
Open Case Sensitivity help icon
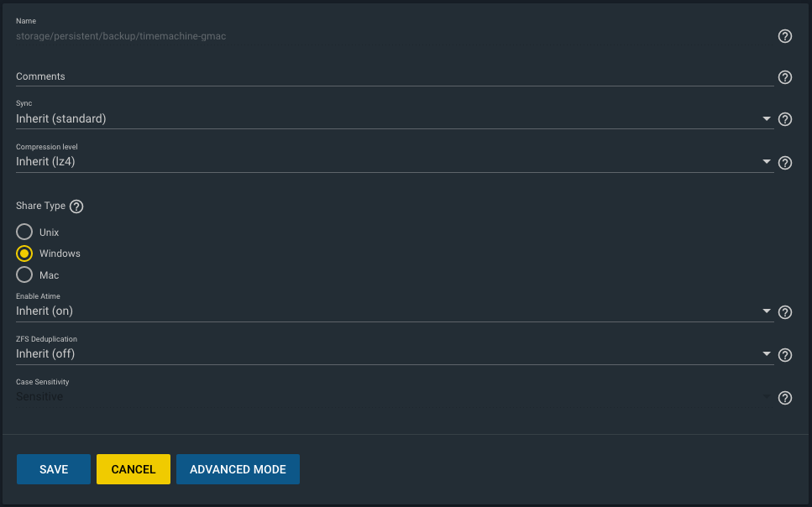pyautogui.click(x=784, y=398)
